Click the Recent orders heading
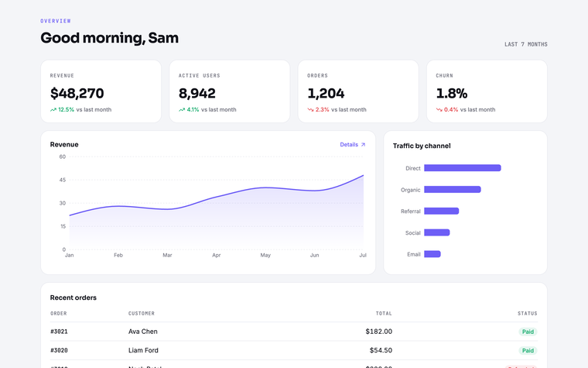 (x=73, y=297)
